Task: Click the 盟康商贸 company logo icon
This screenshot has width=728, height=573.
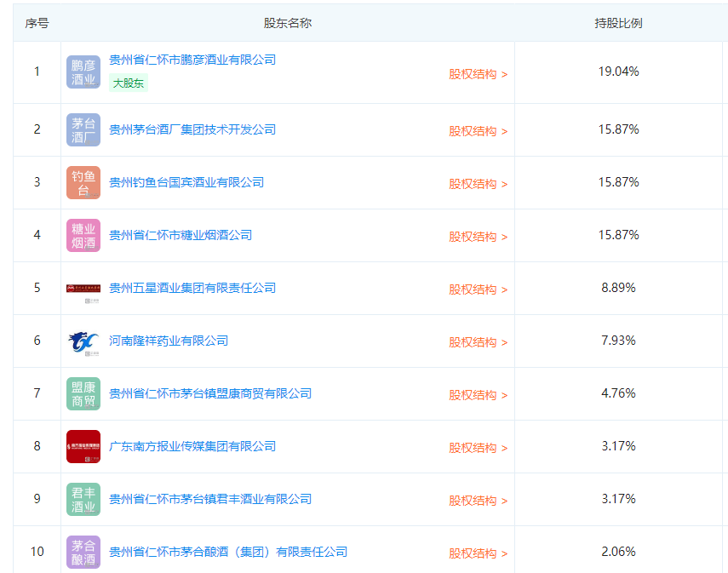Action: [83, 393]
